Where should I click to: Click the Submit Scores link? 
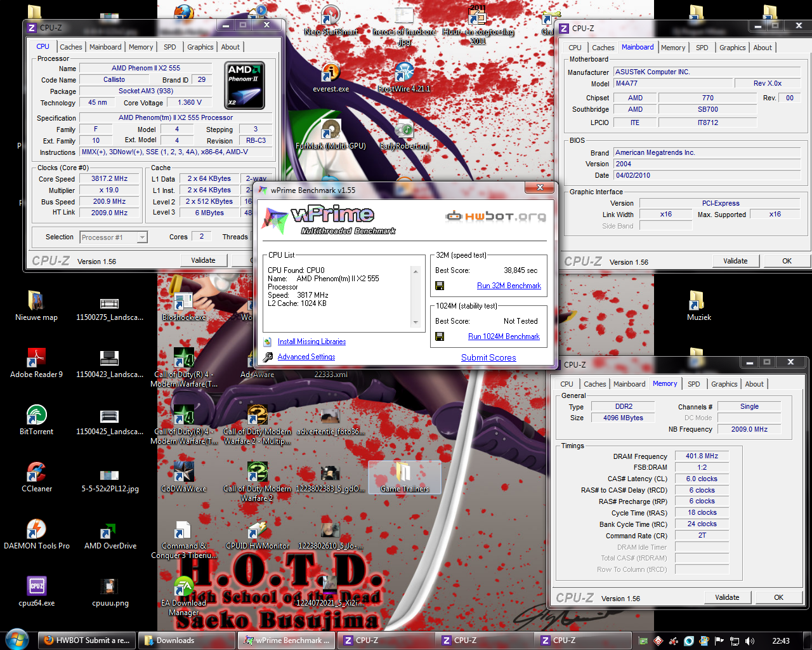coord(488,357)
